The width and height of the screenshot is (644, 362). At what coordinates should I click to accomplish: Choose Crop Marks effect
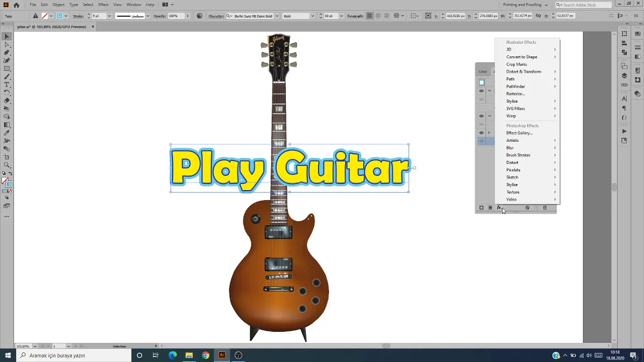click(x=527, y=64)
